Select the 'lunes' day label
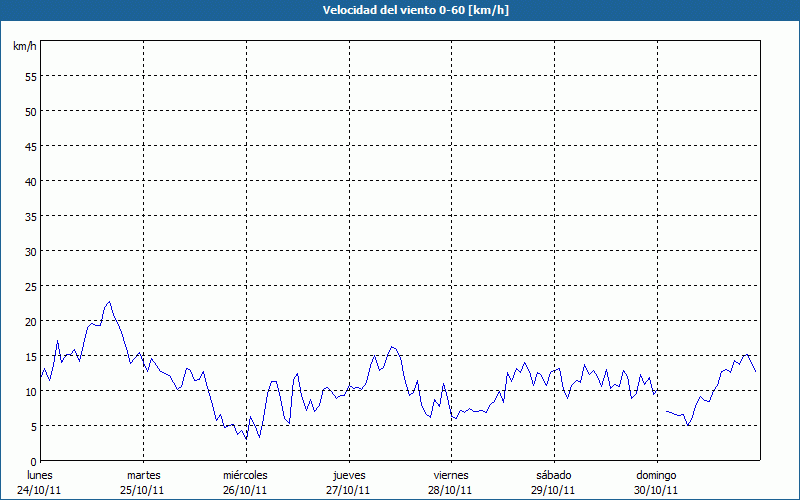Screen dimensions: 800x500 click(40, 475)
